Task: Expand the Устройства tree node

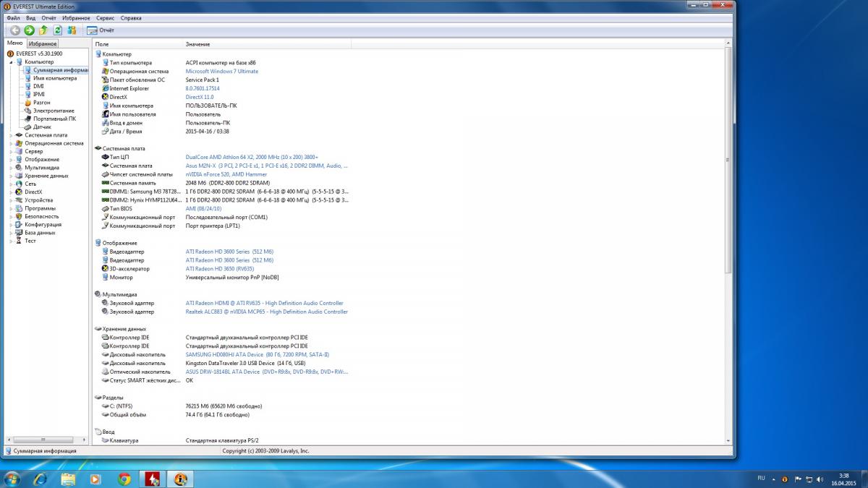Action: [11, 200]
